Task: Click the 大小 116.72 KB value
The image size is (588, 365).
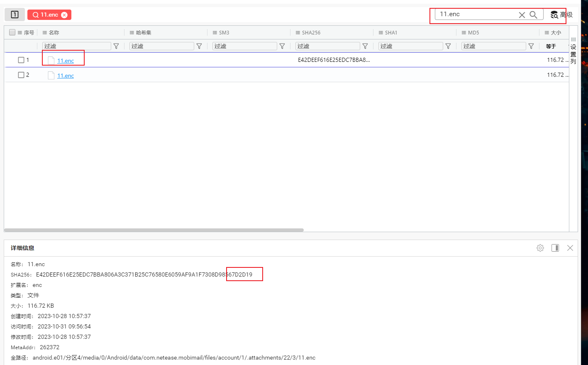Action: [41, 306]
